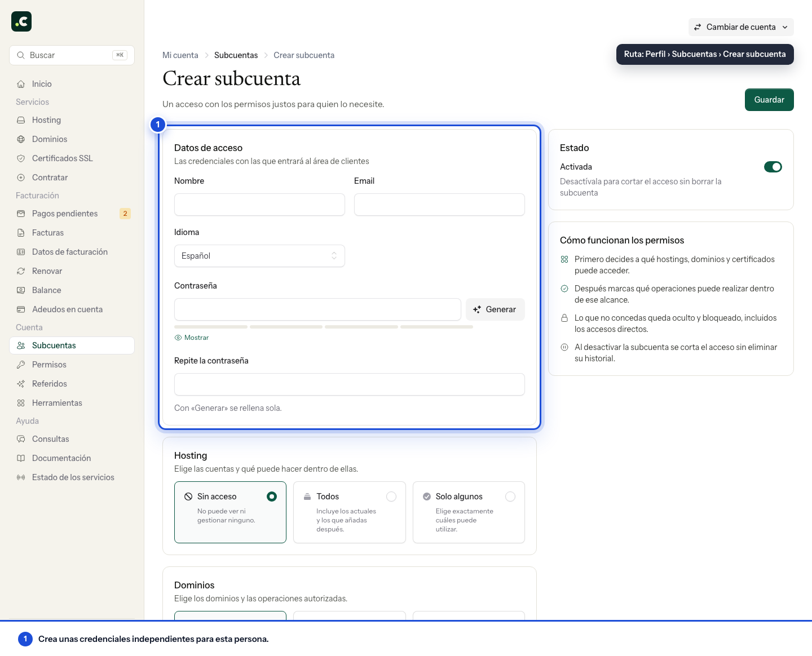
Task: Click the Referidos sparkle icon
Action: point(21,384)
